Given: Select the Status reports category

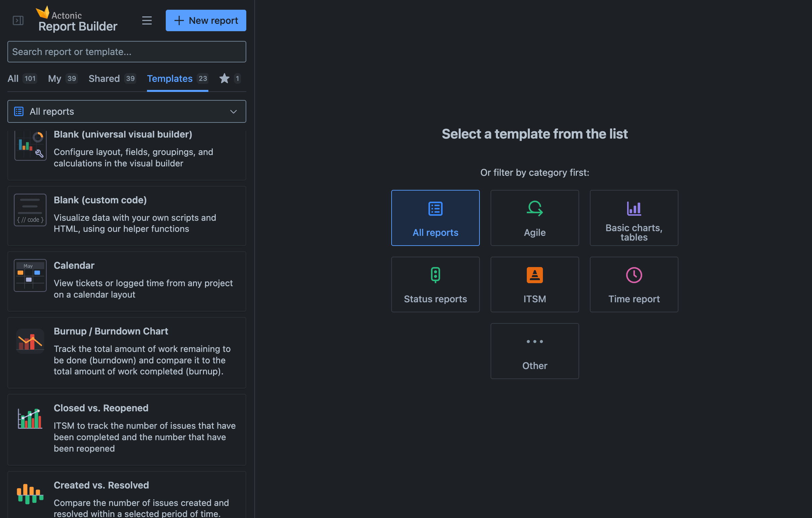Looking at the screenshot, I should (x=435, y=284).
